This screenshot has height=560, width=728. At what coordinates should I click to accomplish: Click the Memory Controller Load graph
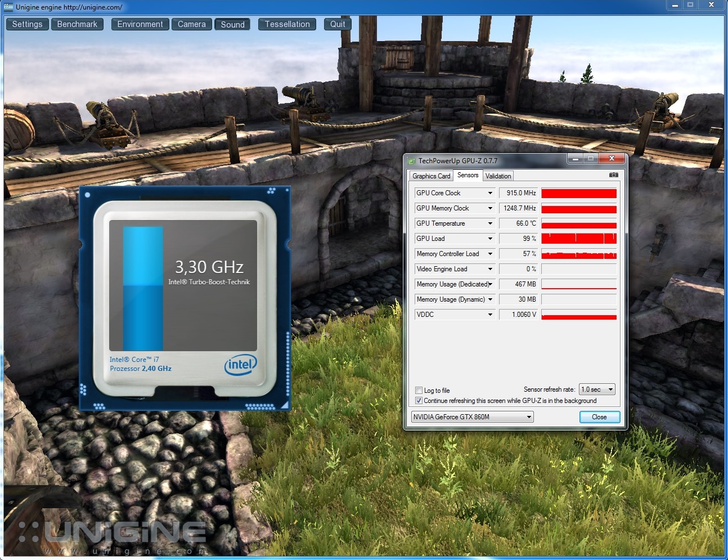coord(579,254)
